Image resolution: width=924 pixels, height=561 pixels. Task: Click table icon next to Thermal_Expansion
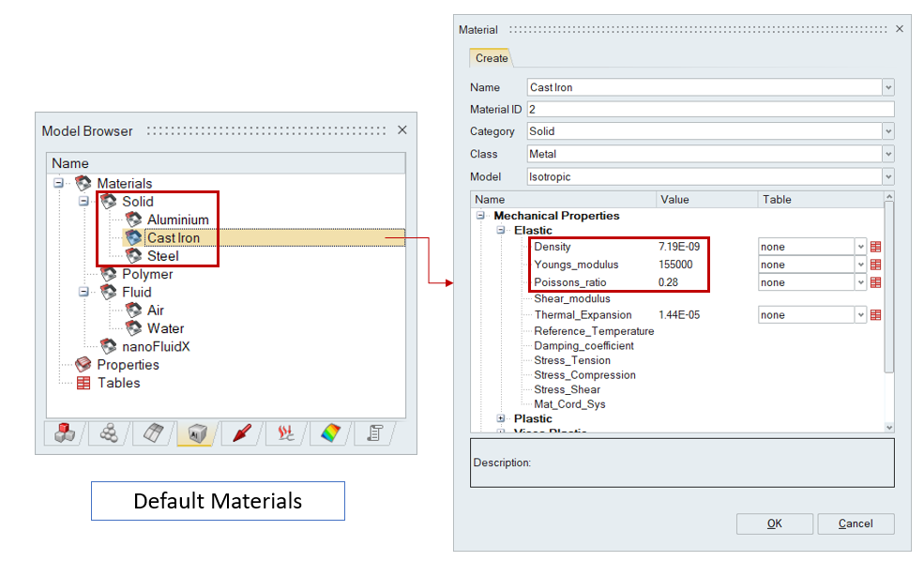875,315
